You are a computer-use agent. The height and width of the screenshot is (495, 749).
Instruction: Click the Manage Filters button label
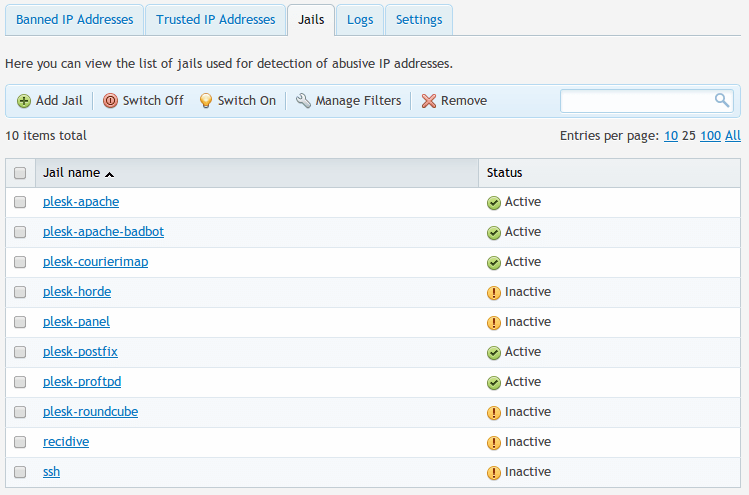click(358, 101)
